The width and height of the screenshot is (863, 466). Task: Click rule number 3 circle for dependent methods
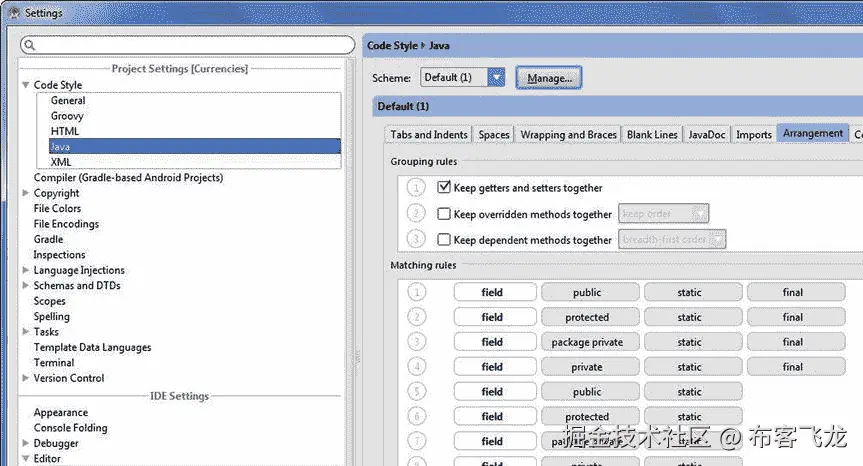tap(416, 239)
